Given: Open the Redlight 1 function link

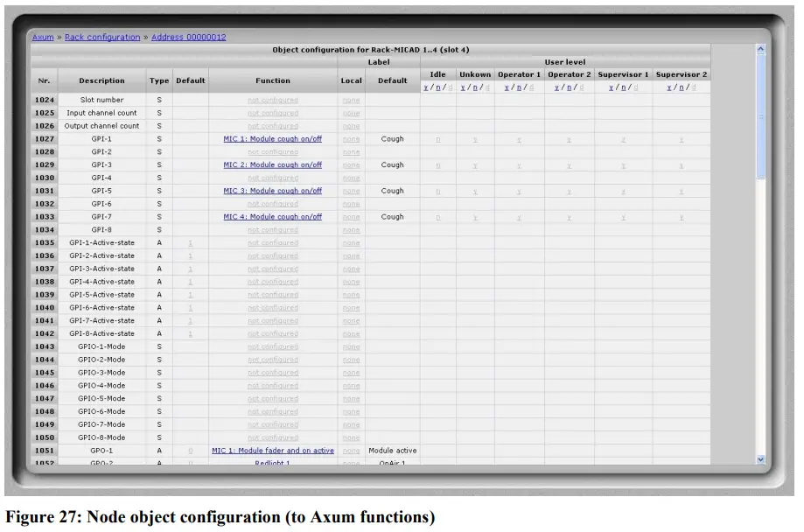Looking at the screenshot, I should (x=273, y=462).
